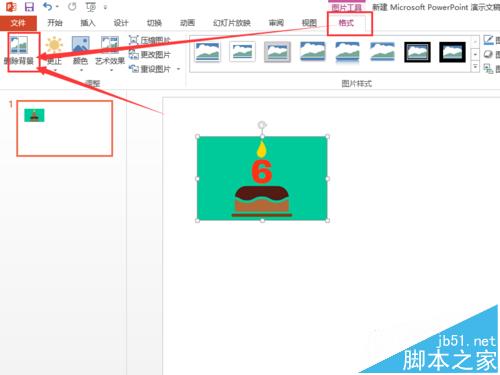Click Change Picture (更改图片)
The height and width of the screenshot is (375, 500).
[x=150, y=54]
